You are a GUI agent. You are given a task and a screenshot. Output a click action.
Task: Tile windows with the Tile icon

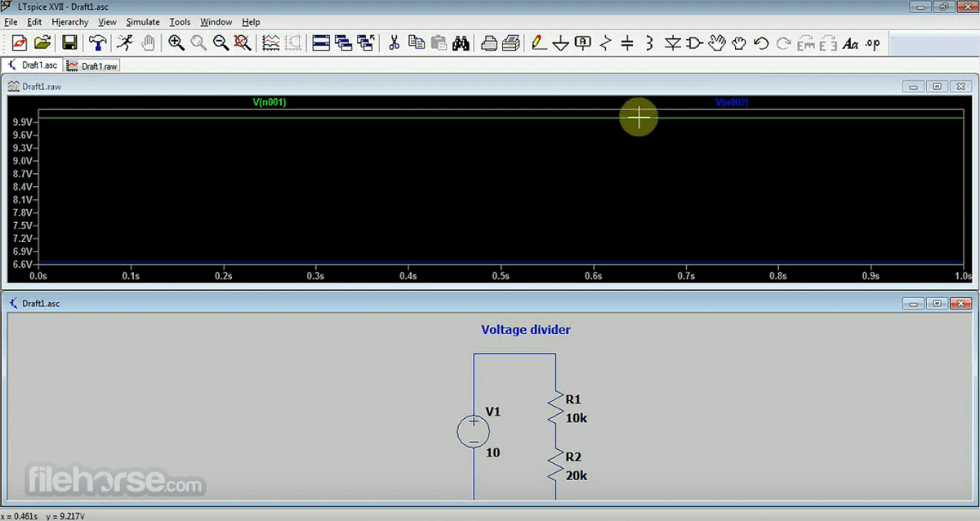(x=322, y=43)
